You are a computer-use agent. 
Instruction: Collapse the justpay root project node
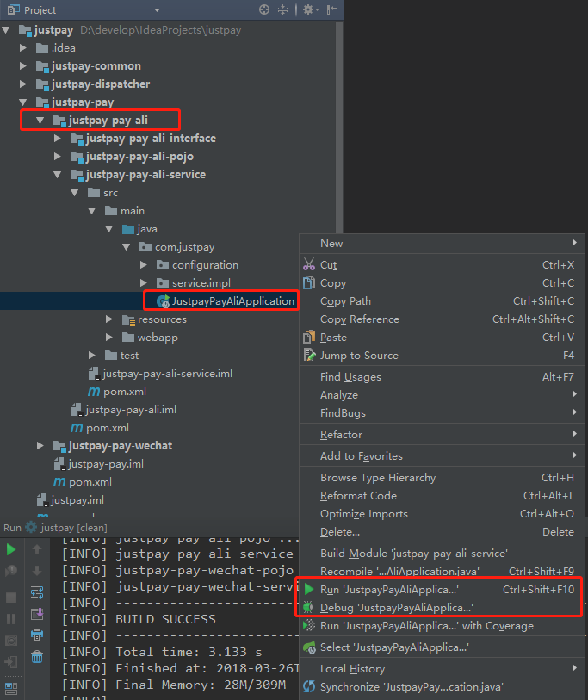pos(6,30)
